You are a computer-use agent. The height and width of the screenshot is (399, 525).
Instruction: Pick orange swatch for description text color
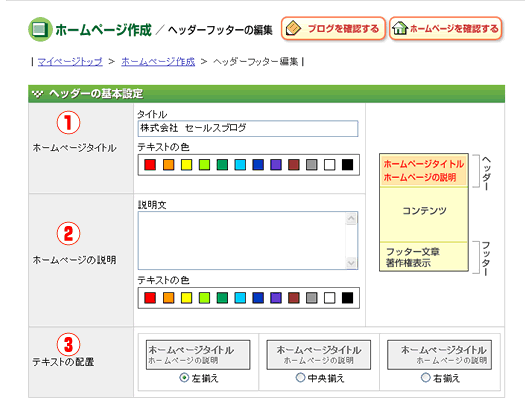168,298
